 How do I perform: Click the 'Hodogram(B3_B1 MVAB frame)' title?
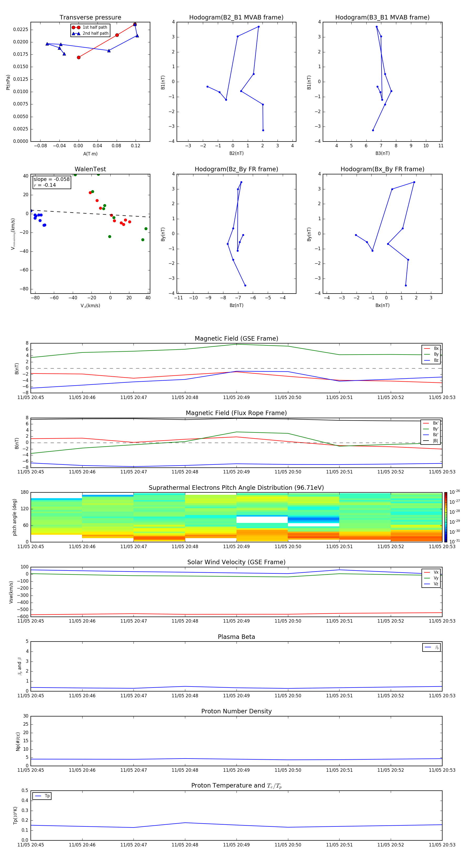(382, 17)
